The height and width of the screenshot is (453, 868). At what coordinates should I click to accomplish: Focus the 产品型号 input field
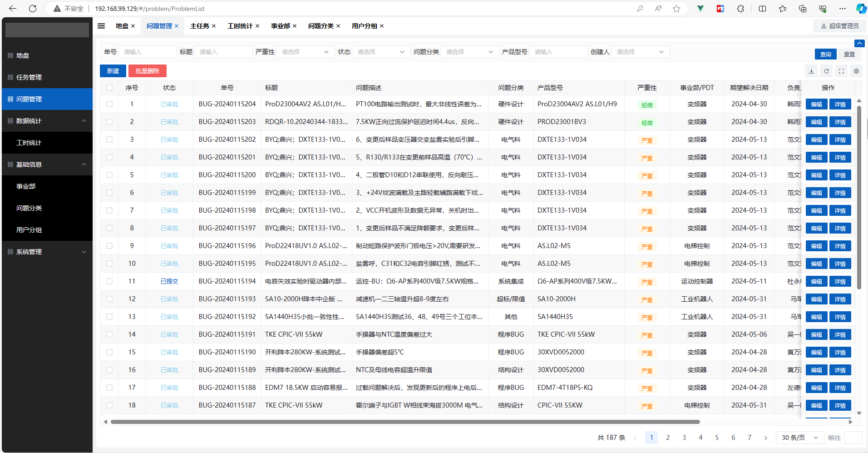coord(558,52)
